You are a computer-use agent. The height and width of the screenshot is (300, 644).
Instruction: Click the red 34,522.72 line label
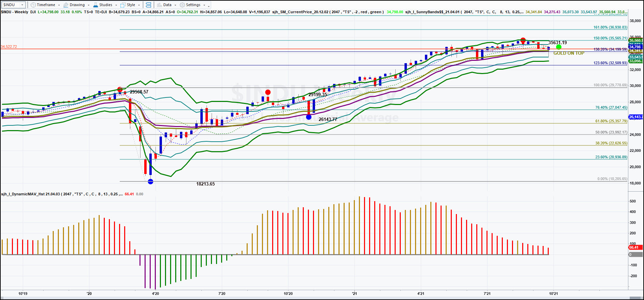[9, 47]
